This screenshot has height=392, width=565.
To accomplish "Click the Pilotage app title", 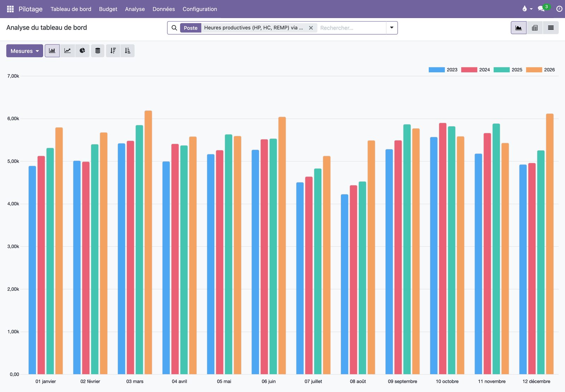I will (30, 9).
